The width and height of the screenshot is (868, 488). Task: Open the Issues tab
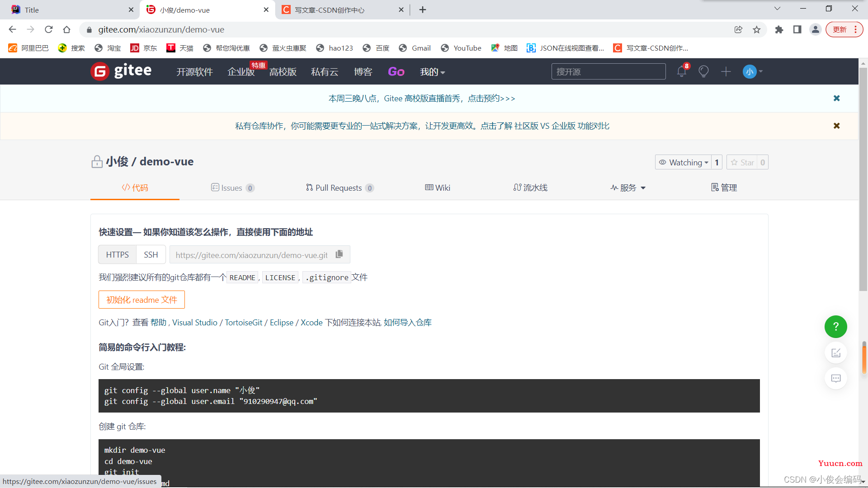232,188
